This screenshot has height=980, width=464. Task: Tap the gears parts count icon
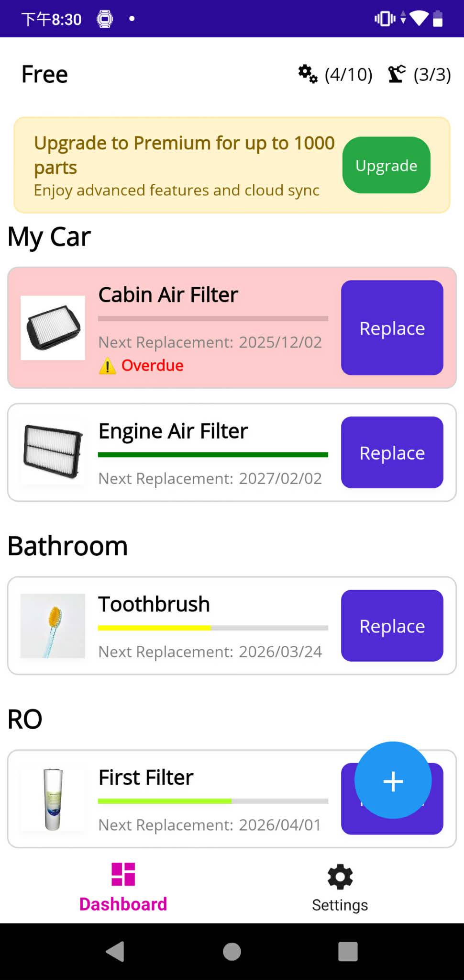(x=308, y=74)
